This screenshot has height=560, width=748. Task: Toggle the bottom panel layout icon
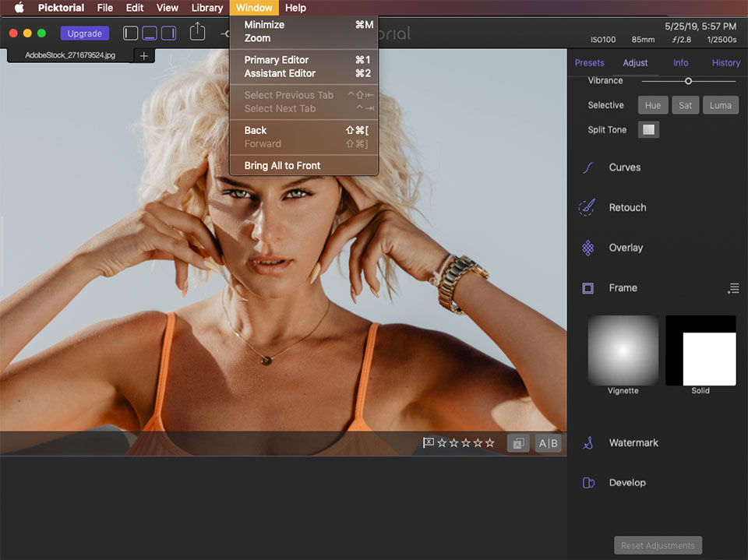pyautogui.click(x=150, y=33)
